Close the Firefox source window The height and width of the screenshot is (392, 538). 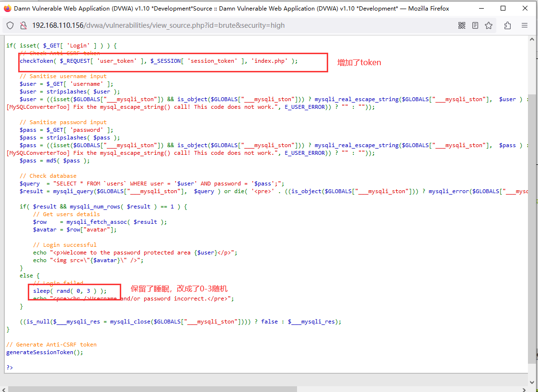pyautogui.click(x=525, y=9)
